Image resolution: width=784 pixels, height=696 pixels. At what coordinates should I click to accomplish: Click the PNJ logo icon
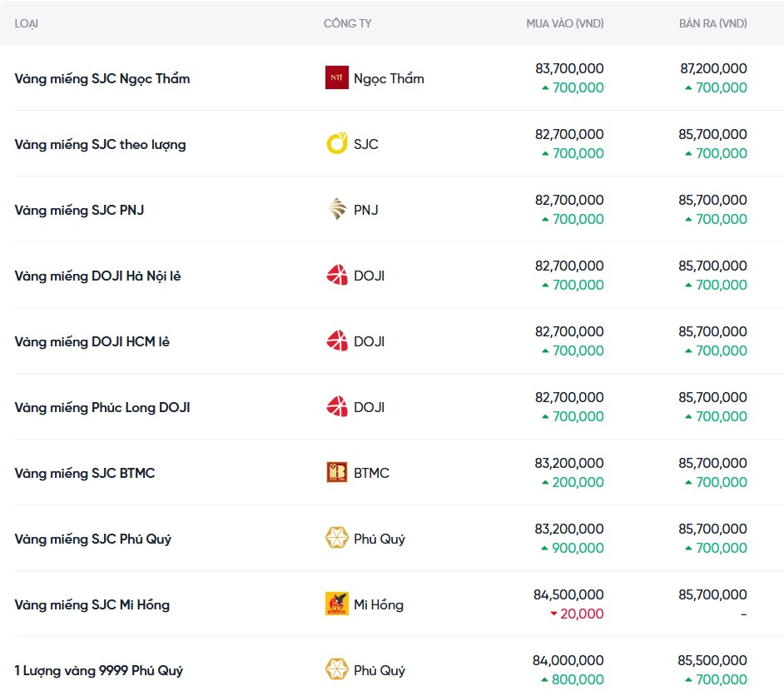336,210
